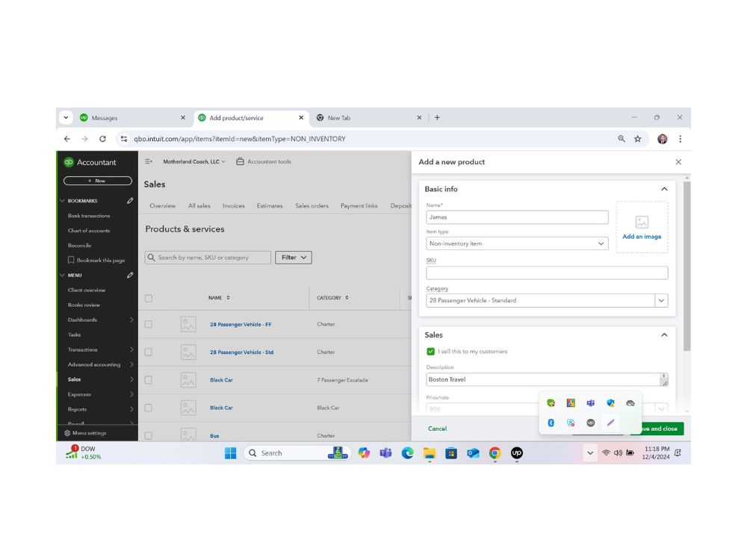The height and width of the screenshot is (560, 747).
Task: Click the product panel vertical scrollbar
Action: (686, 267)
